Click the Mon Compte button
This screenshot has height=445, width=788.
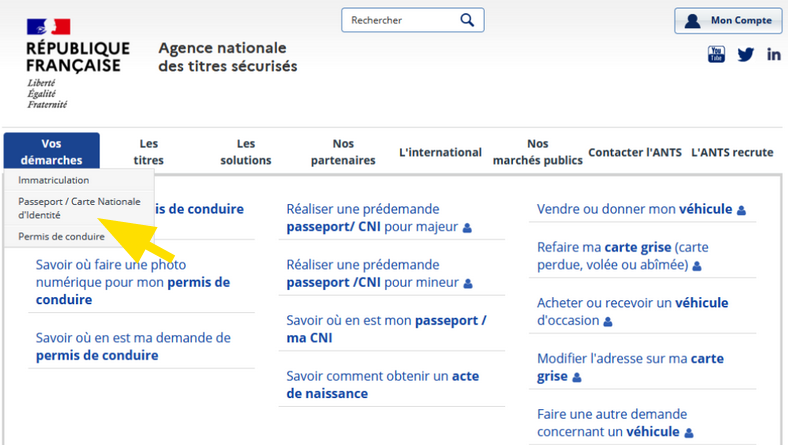coord(728,21)
